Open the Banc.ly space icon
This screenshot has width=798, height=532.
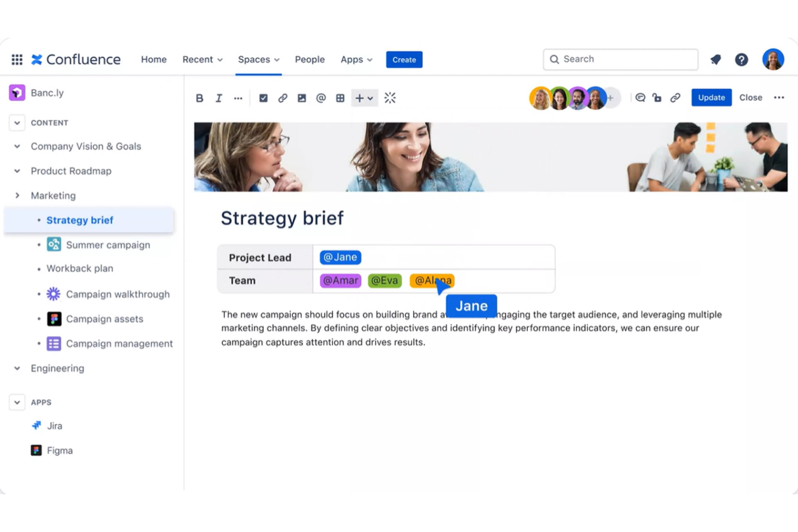tap(17, 93)
